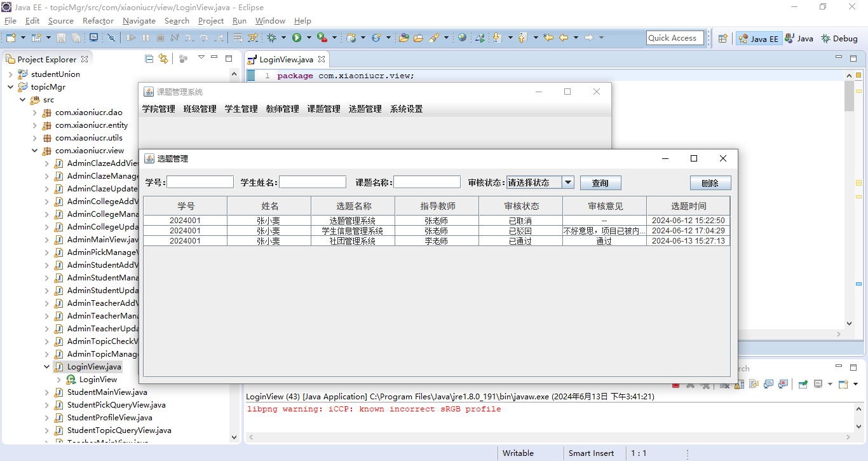Open the Refactor menu
Screen dimensions: 868x461
click(x=98, y=21)
